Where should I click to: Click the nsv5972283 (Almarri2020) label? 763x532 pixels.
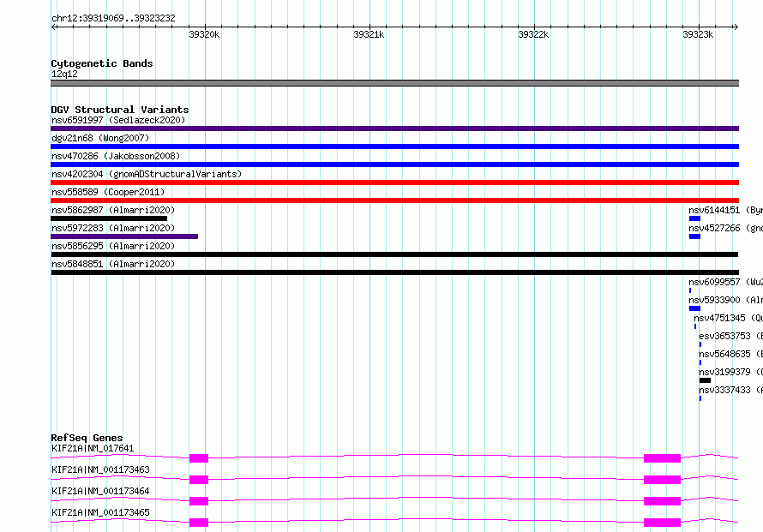[113, 228]
